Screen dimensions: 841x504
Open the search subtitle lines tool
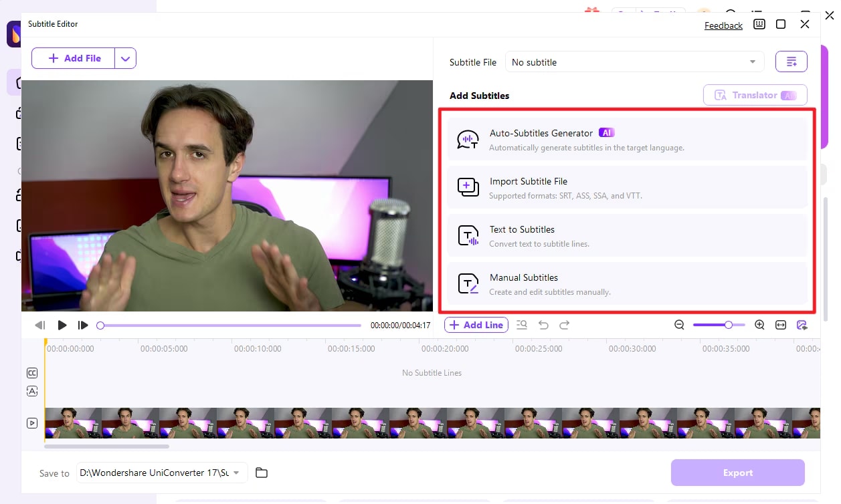(x=522, y=325)
